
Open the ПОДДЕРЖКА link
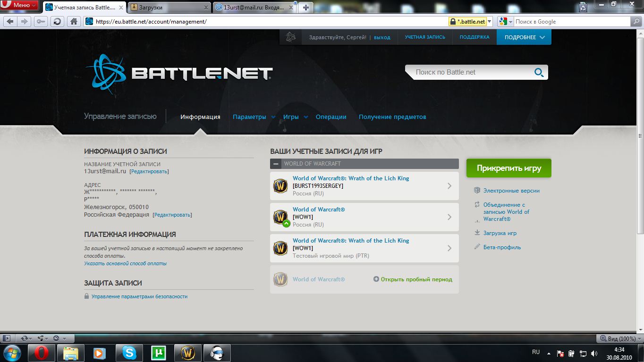475,37
